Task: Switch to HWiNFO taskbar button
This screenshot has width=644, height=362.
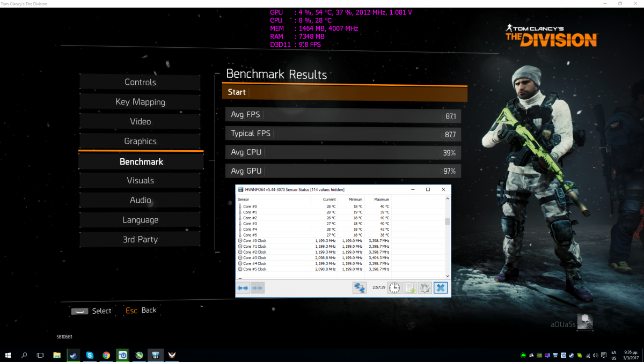Action: click(156, 355)
